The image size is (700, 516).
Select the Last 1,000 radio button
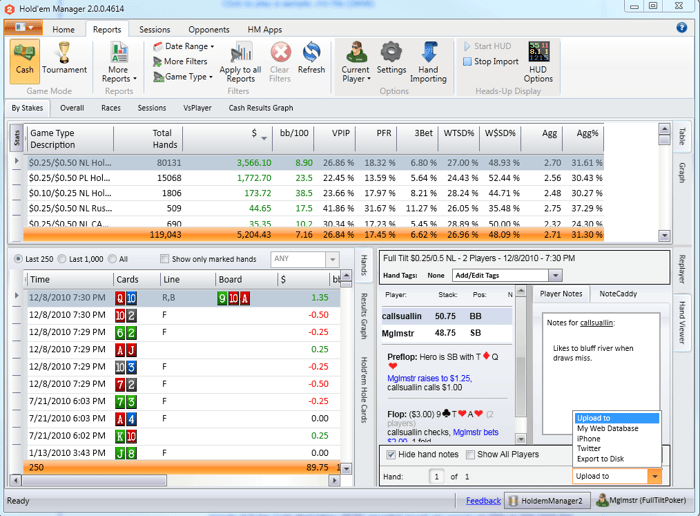point(62,259)
